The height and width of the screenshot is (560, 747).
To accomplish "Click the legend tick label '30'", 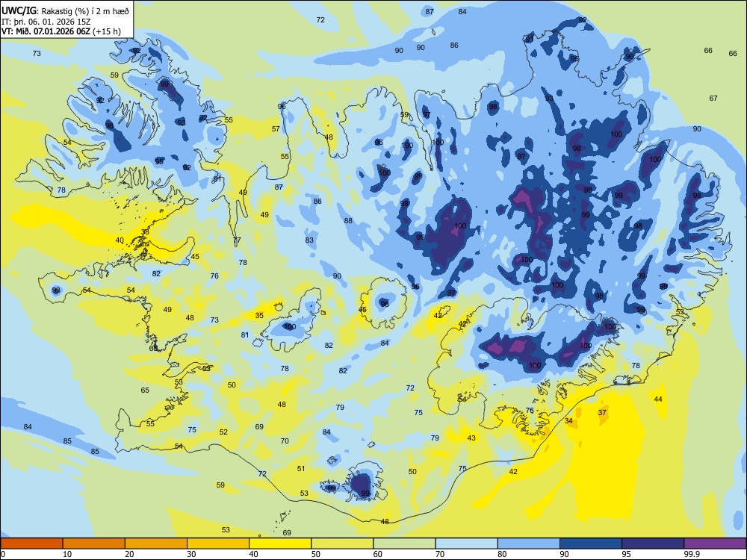I will coord(191,554).
